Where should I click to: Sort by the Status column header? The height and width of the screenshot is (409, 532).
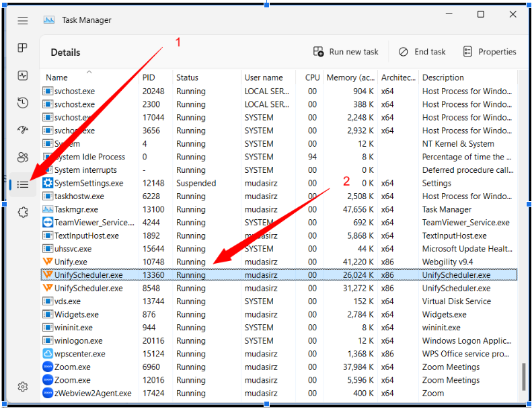187,77
